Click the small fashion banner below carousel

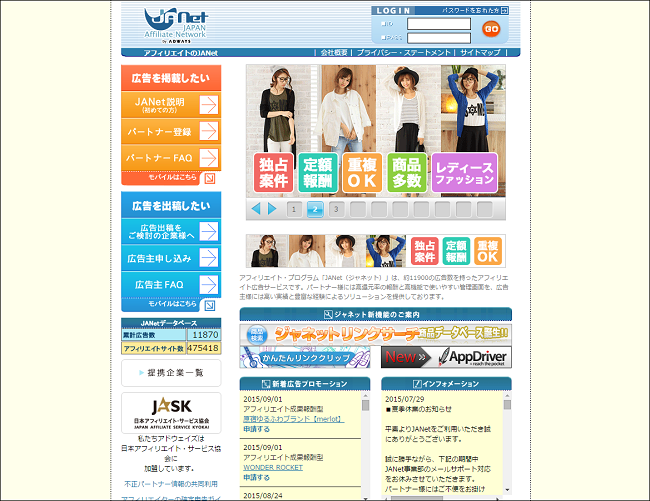(x=376, y=251)
